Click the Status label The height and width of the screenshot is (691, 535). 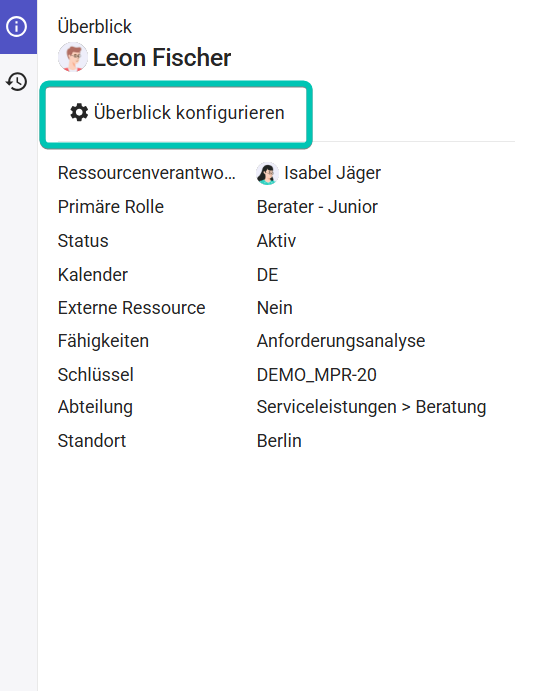(x=83, y=241)
